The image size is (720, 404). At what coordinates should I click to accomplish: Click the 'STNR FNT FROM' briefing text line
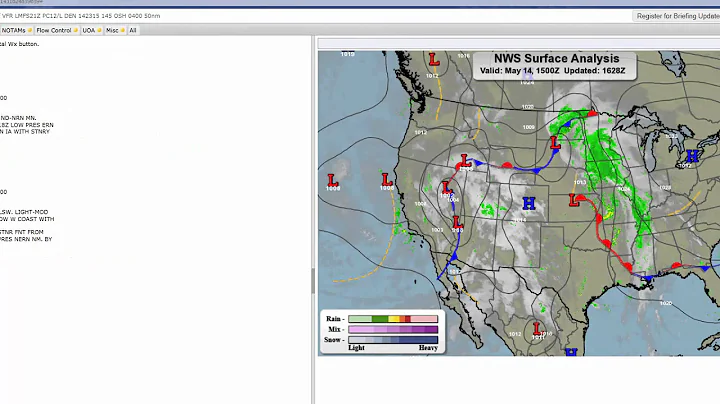[x=22, y=232]
